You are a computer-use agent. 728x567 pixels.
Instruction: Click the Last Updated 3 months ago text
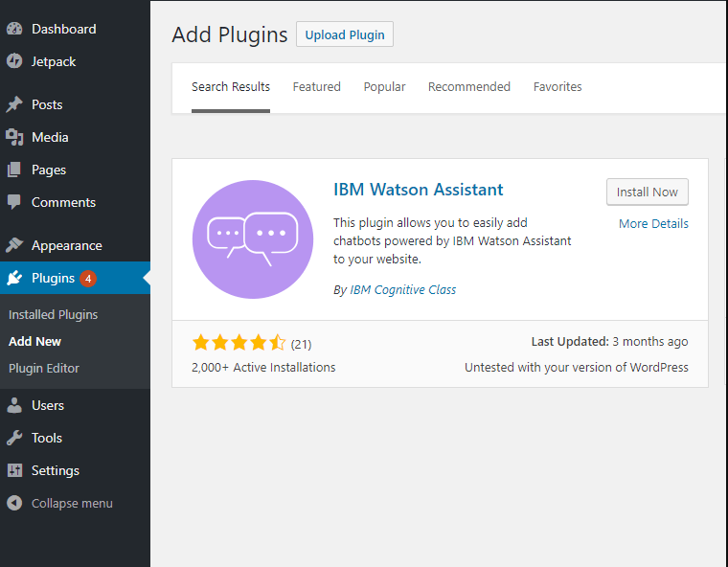coord(609,341)
